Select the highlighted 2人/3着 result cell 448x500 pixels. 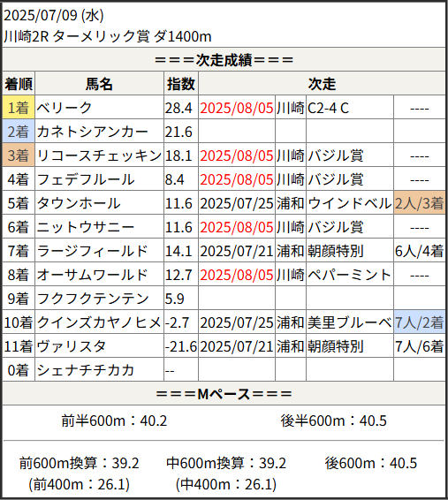(420, 203)
